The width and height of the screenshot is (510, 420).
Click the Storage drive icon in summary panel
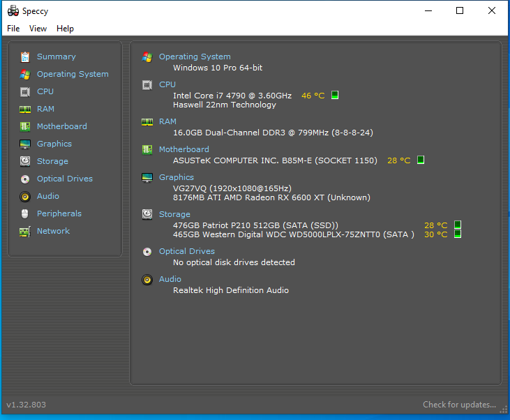pos(147,215)
